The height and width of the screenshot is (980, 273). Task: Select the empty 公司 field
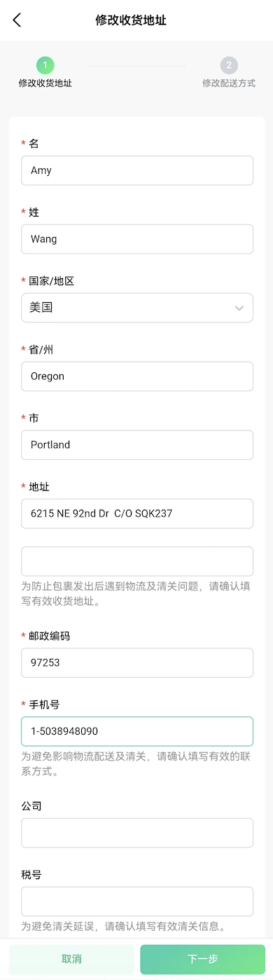[x=137, y=833]
